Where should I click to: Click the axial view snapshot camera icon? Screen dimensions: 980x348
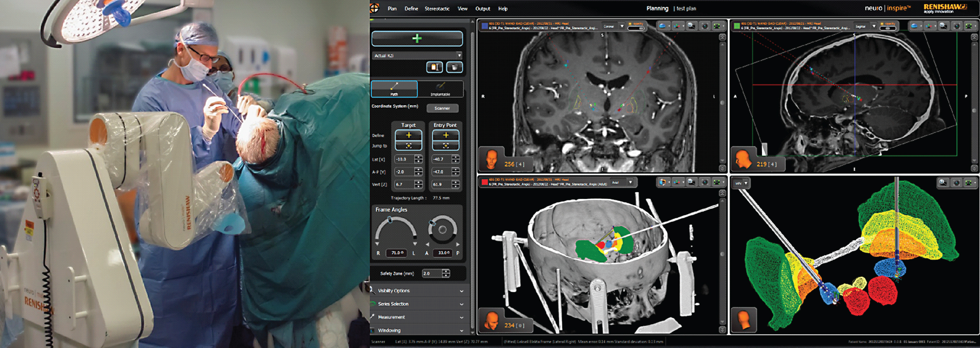point(705,182)
